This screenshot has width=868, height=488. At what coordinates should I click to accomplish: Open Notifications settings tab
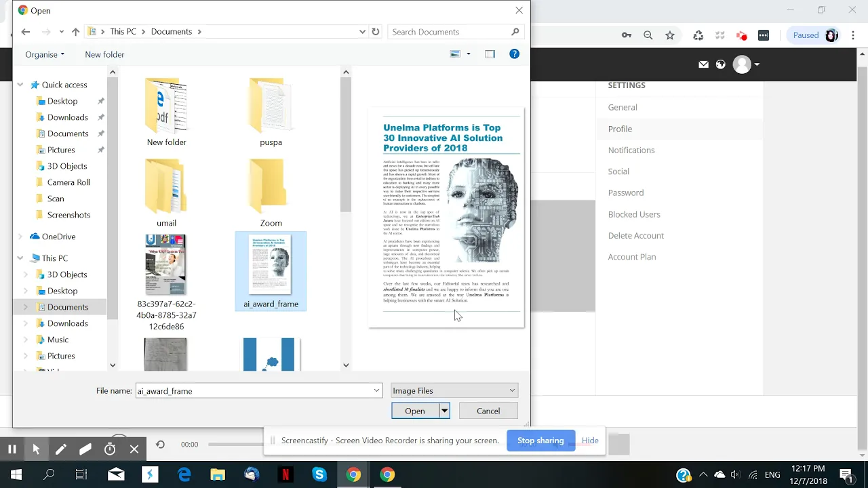point(631,150)
